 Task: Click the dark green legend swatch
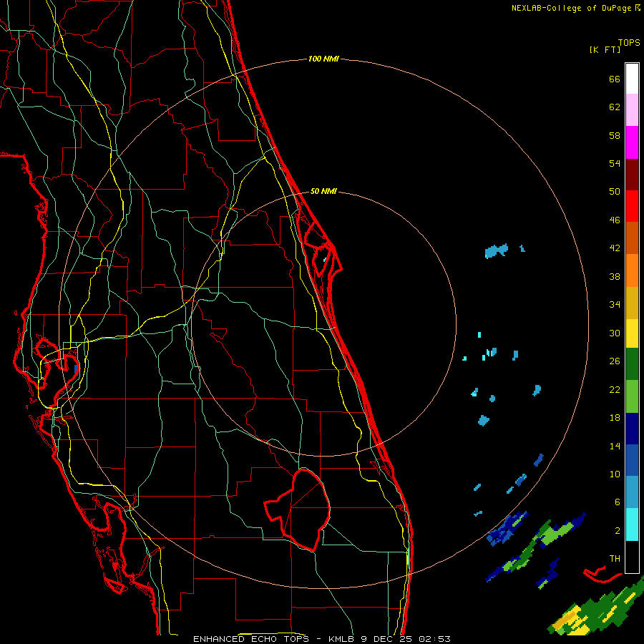[x=632, y=364]
